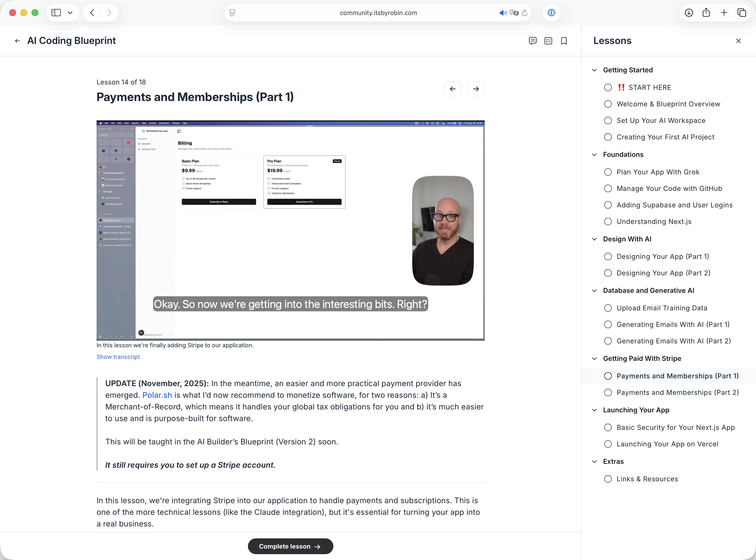Mark START HERE as complete
Image resolution: width=756 pixels, height=560 pixels.
(608, 87)
